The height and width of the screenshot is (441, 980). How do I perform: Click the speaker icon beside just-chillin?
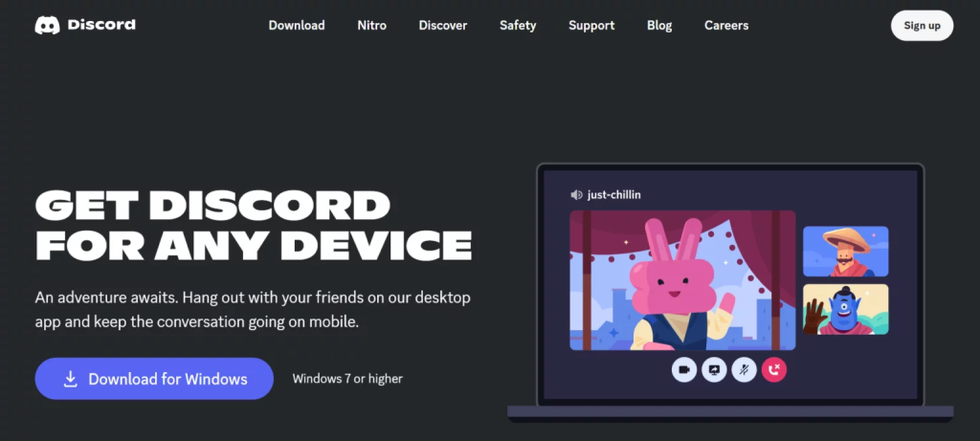(576, 195)
